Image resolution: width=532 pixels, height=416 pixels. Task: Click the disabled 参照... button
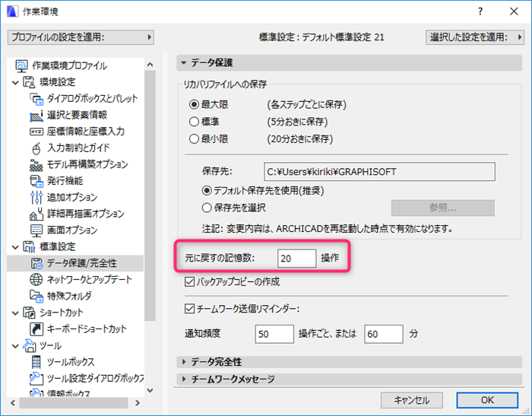click(x=443, y=208)
